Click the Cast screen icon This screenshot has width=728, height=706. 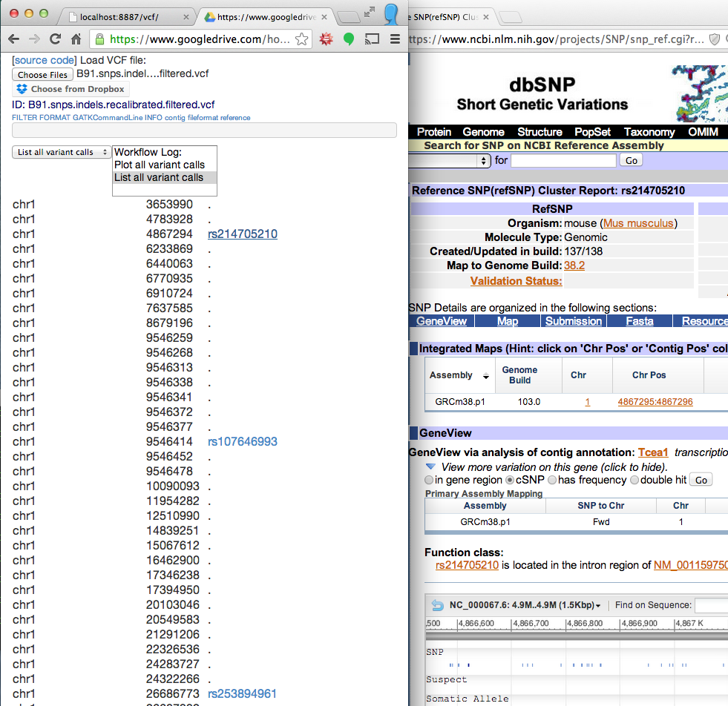tap(372, 39)
